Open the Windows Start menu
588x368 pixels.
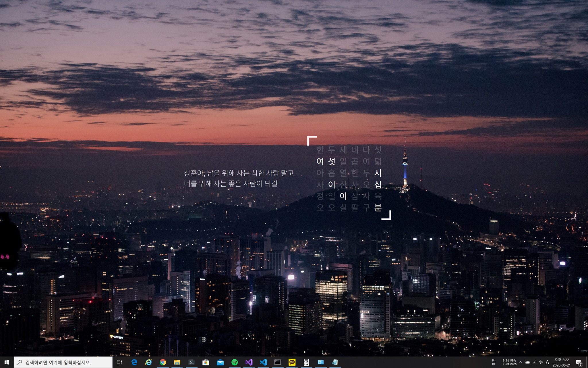(x=7, y=362)
